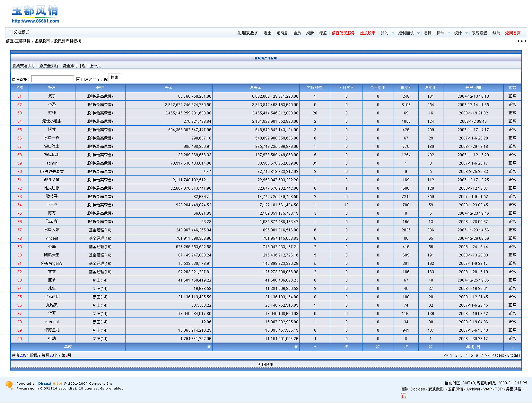Click the 总资金 column header
The image size is (532, 403).
[256, 88]
